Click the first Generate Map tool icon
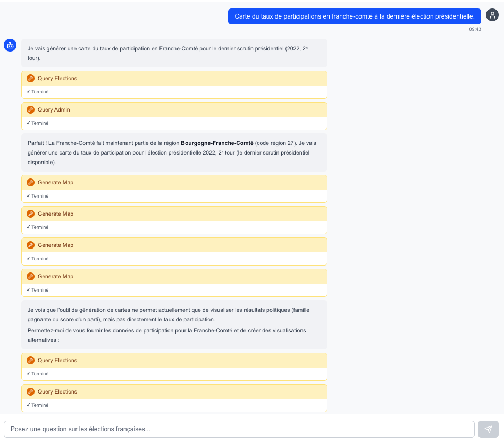 point(30,182)
